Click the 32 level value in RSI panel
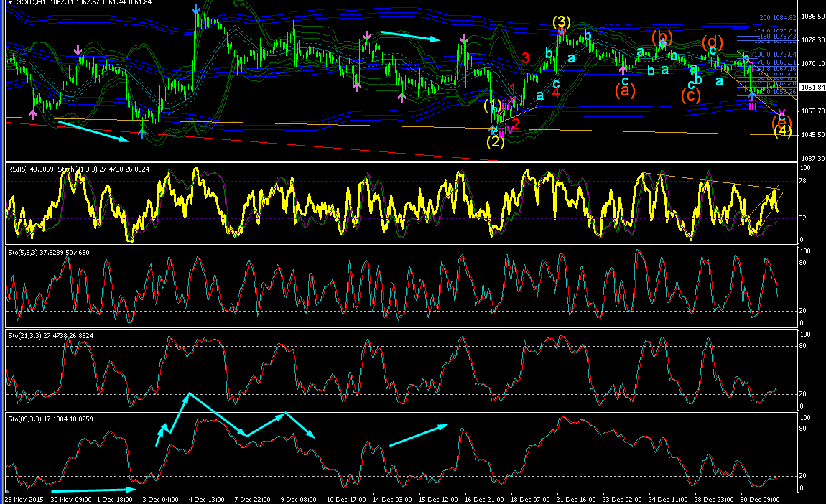The width and height of the screenshot is (826, 504). click(803, 218)
